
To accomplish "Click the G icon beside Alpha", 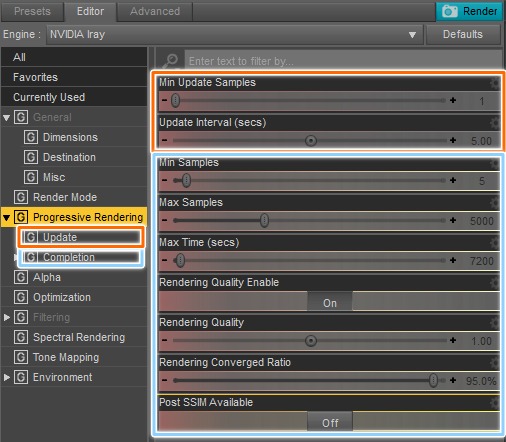I will 21,277.
